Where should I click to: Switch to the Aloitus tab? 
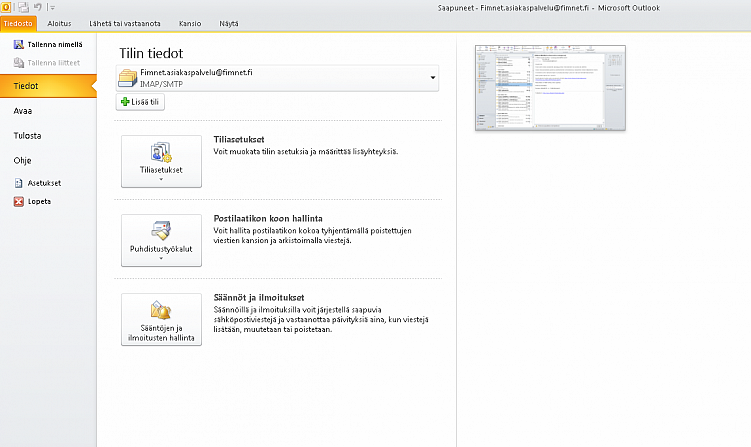pos(59,23)
